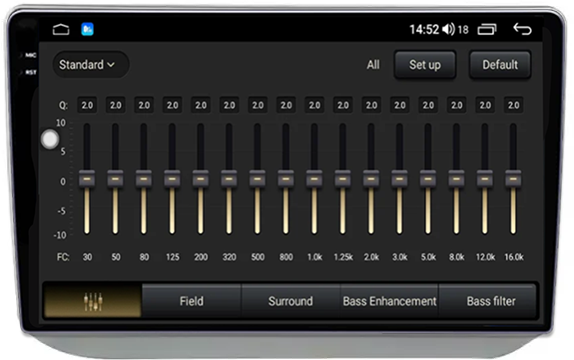Open the Bass Enhancement tab
Image resolution: width=574 pixels, height=360 pixels.
pyautogui.click(x=390, y=301)
